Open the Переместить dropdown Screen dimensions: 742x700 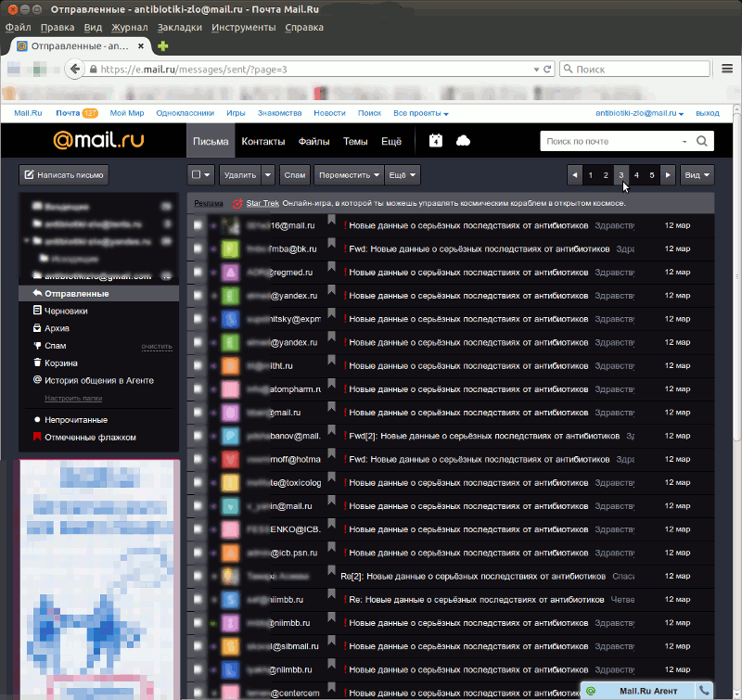click(349, 175)
